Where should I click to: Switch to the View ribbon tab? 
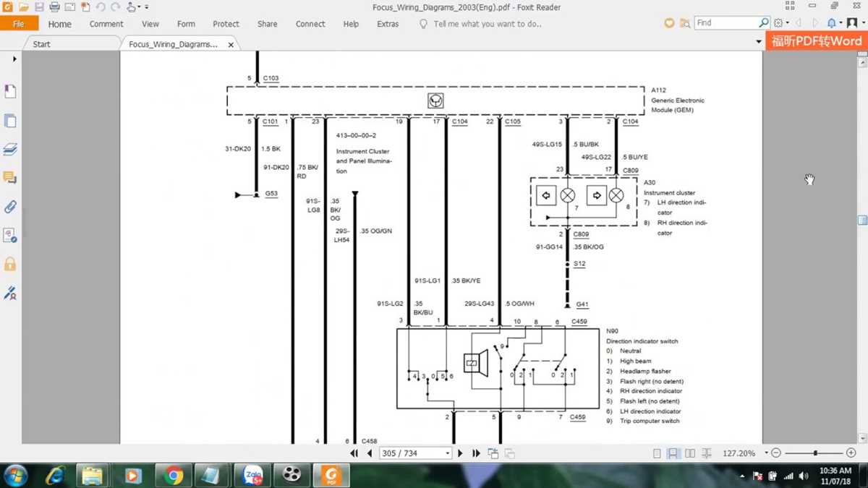point(150,24)
